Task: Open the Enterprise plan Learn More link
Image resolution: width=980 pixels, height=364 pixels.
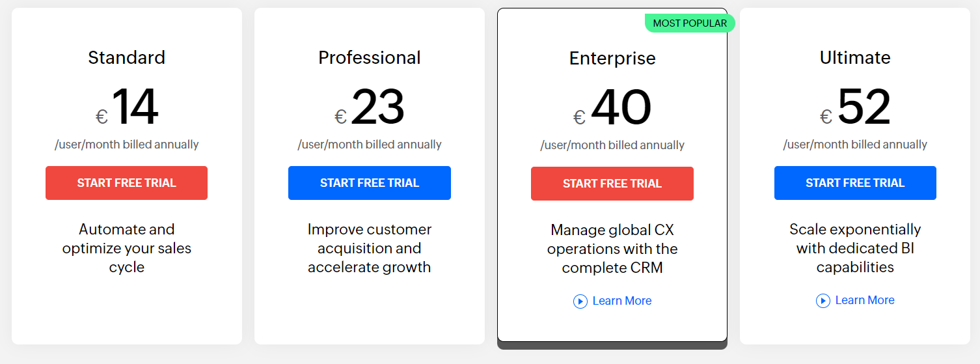Action: (x=621, y=301)
